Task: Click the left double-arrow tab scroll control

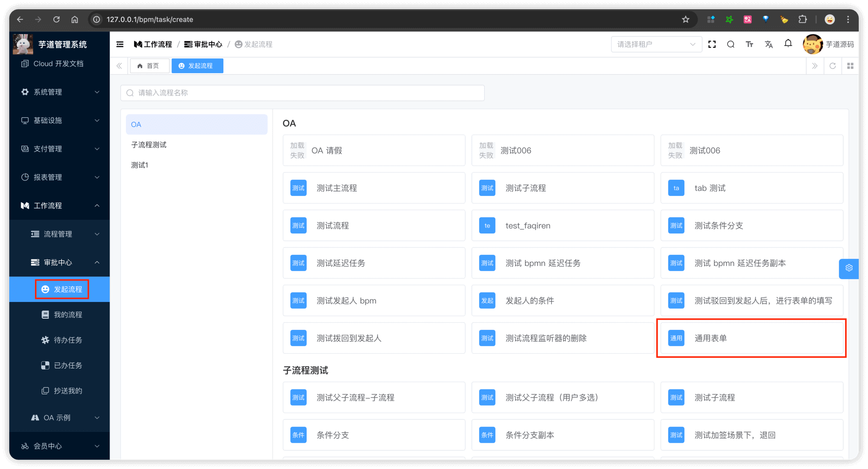Action: (x=119, y=65)
